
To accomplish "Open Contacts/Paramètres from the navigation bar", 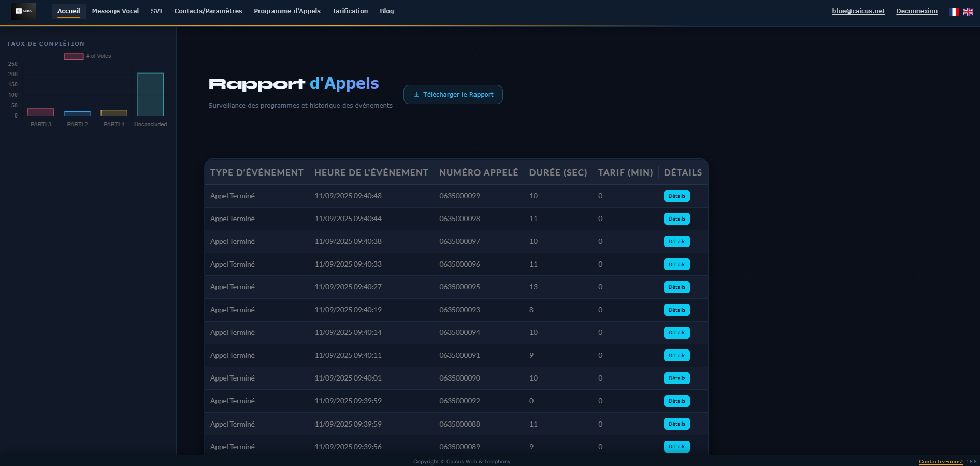I will coord(208,11).
